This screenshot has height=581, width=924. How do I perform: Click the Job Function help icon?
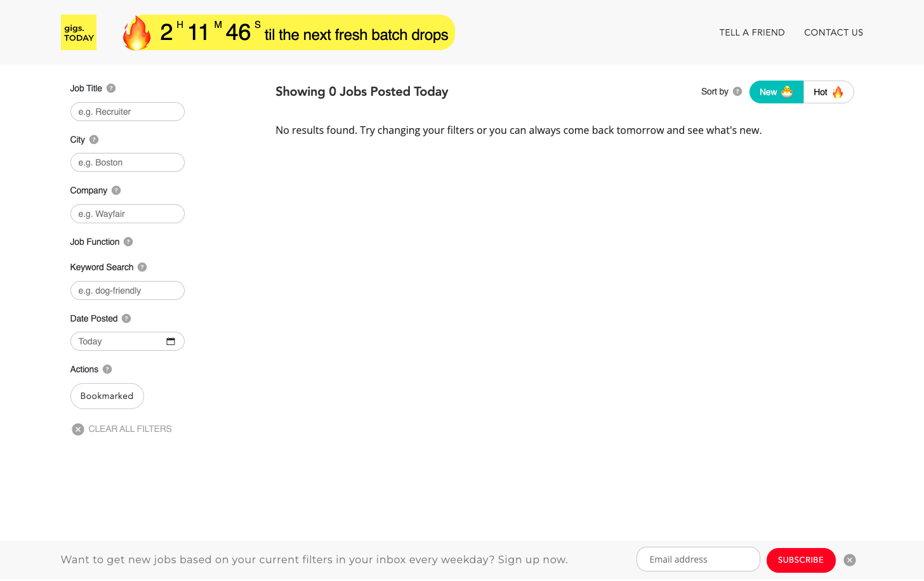point(128,242)
